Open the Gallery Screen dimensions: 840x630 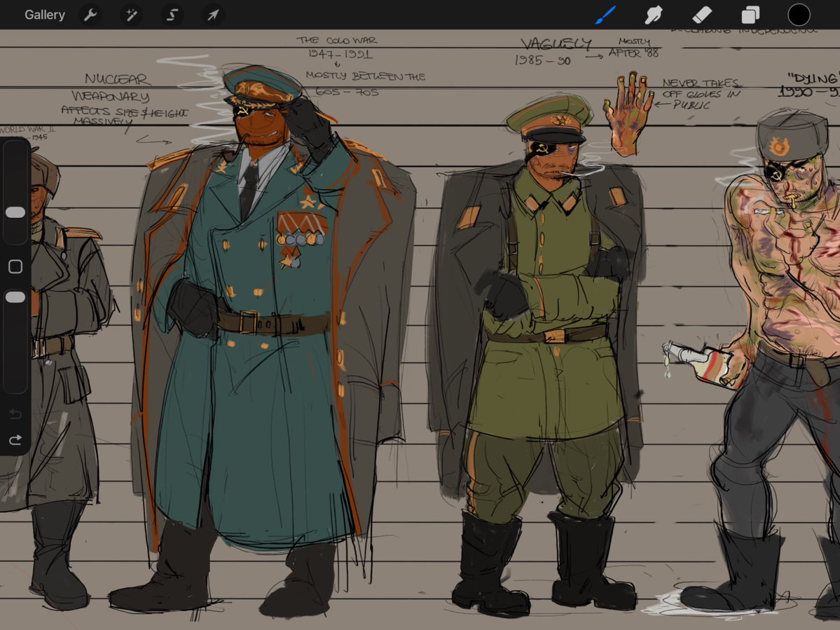tap(44, 15)
